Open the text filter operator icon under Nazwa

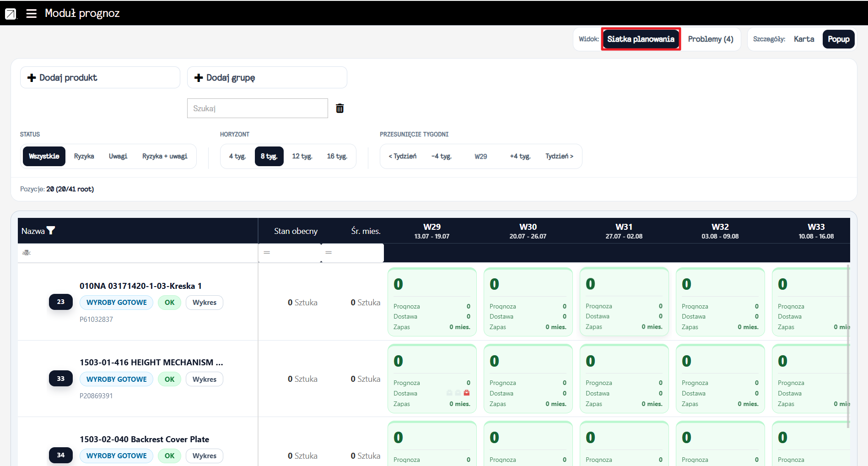(27, 253)
